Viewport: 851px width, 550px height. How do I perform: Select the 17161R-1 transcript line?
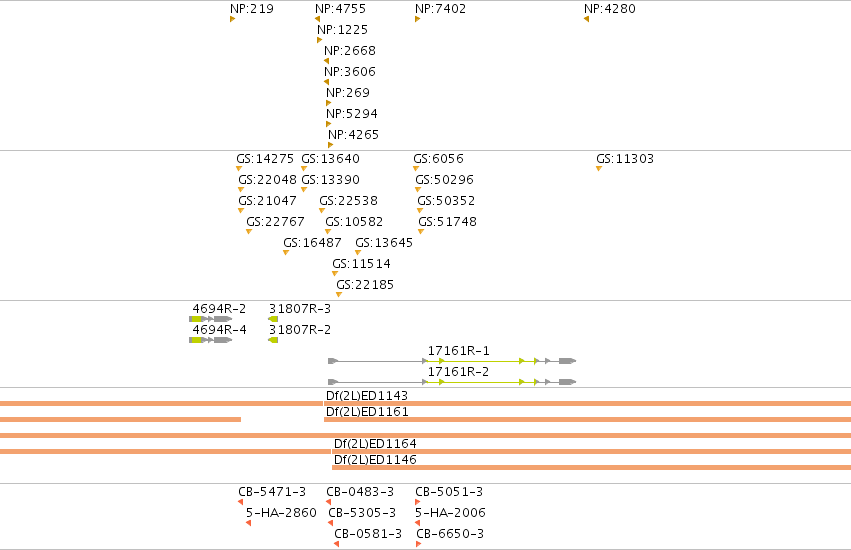tap(452, 361)
